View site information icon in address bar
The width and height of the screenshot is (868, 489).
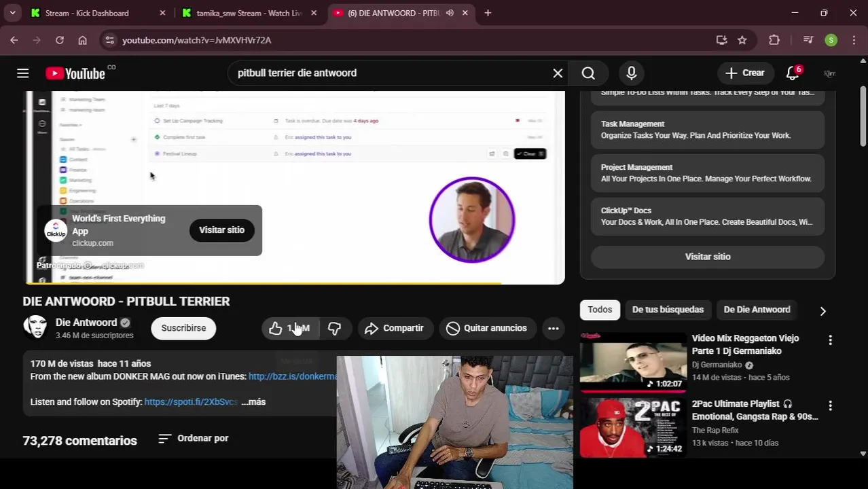pos(110,40)
